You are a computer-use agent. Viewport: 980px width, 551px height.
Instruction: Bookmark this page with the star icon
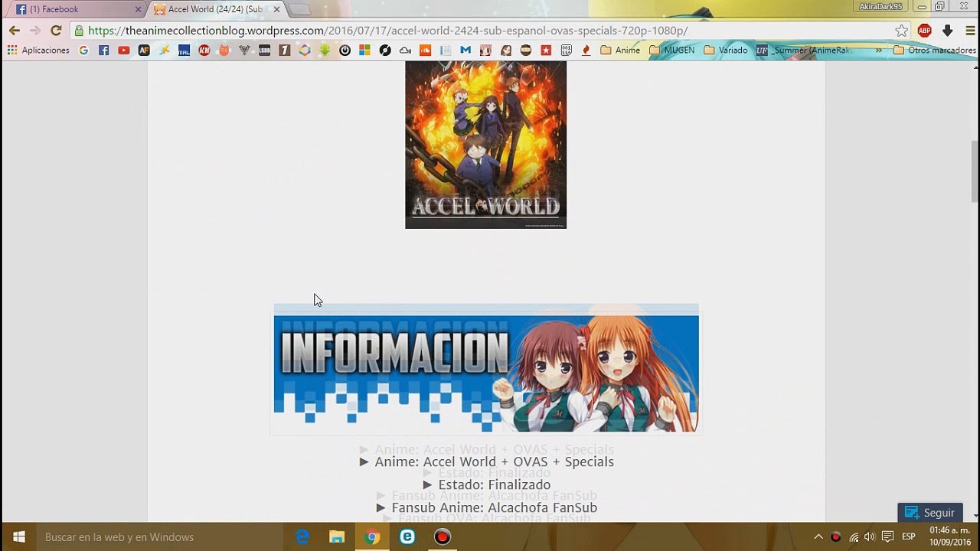click(x=901, y=31)
